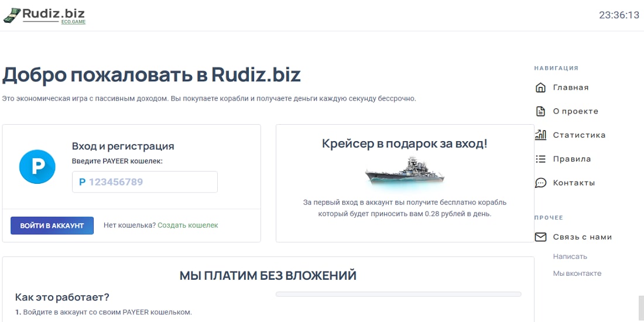Click the Как это работает? heading
This screenshot has width=644, height=322.
(x=63, y=297)
